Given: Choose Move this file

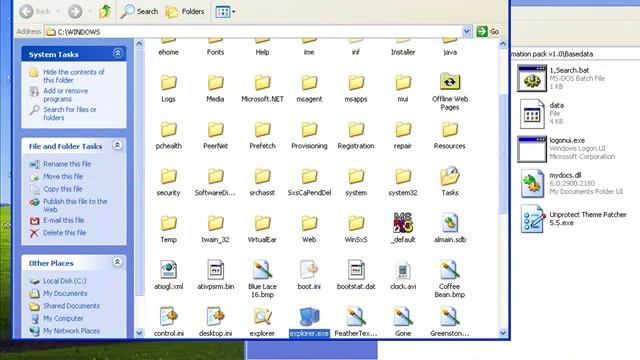Looking at the screenshot, I should pyautogui.click(x=63, y=176).
